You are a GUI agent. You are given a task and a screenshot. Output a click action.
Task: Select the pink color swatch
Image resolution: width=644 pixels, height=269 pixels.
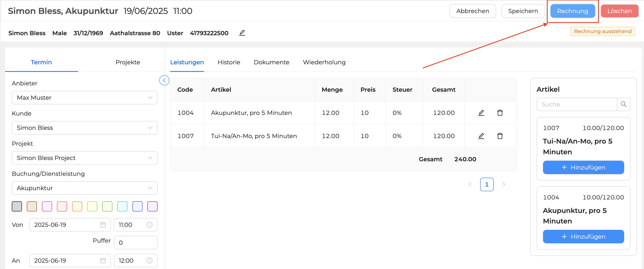(x=47, y=206)
